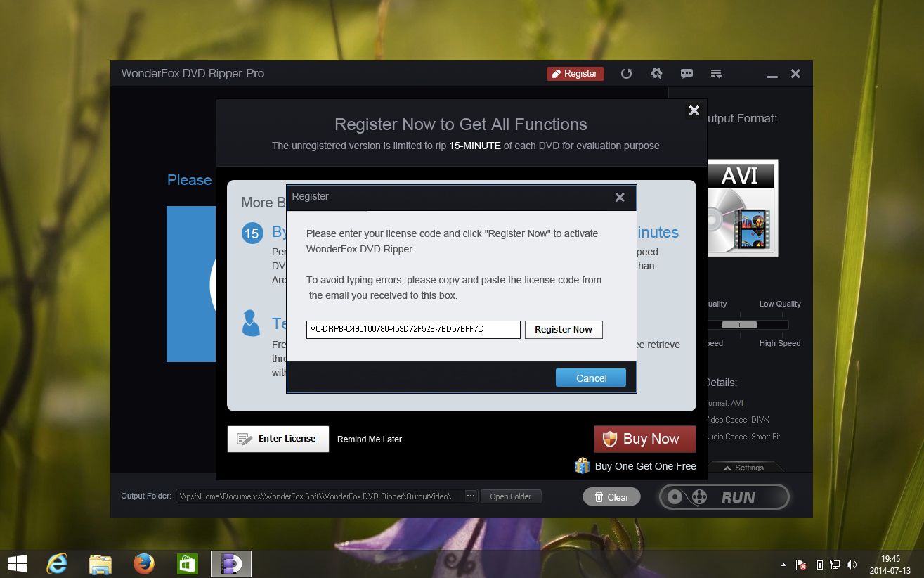This screenshot has height=578, width=924.
Task: Open the feedback speech bubble icon
Action: coord(687,74)
